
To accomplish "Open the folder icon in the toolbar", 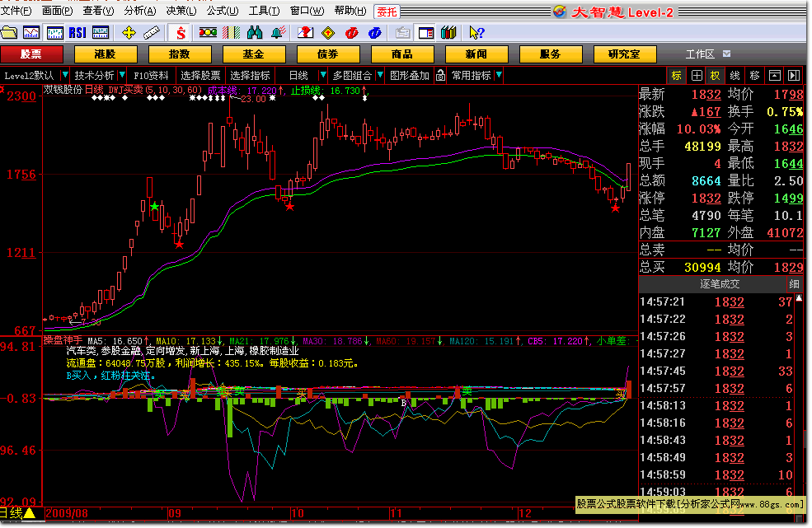I will 9,33.
